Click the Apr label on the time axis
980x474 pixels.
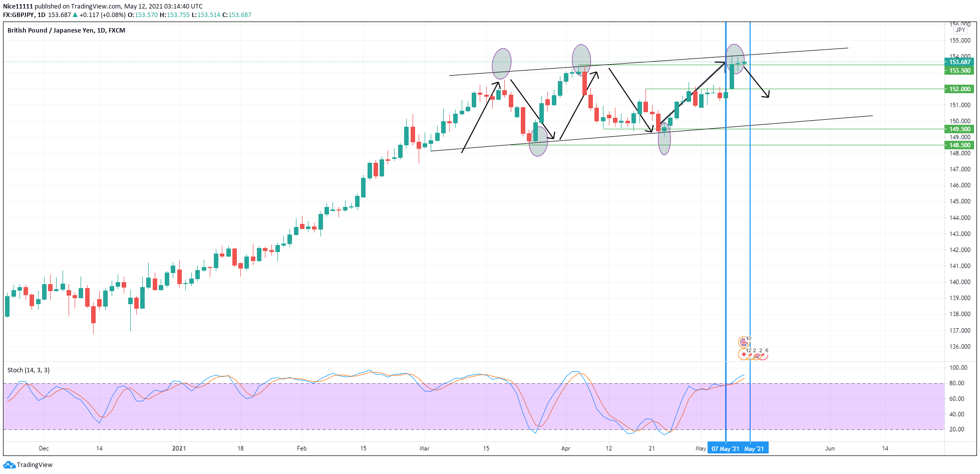566,448
